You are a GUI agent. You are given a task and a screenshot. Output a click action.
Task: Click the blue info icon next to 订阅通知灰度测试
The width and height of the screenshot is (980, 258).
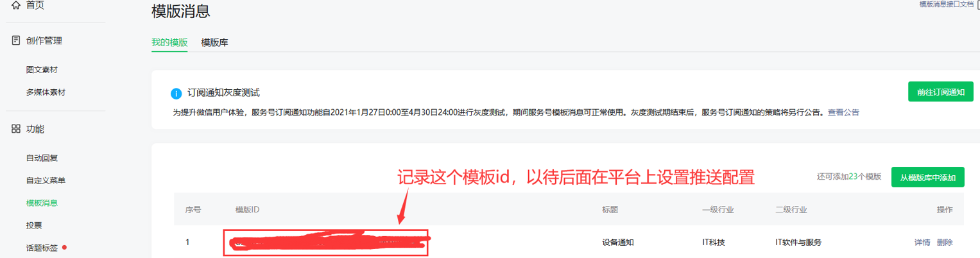(x=176, y=94)
